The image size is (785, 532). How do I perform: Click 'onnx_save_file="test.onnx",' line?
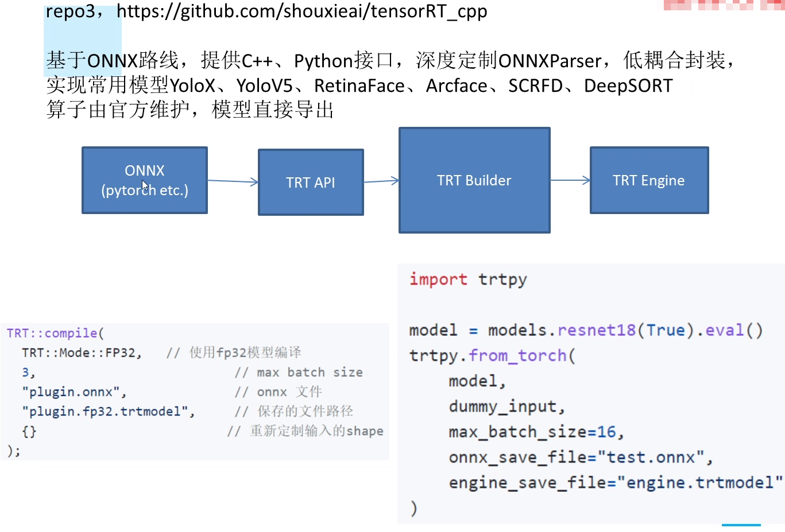(x=581, y=457)
